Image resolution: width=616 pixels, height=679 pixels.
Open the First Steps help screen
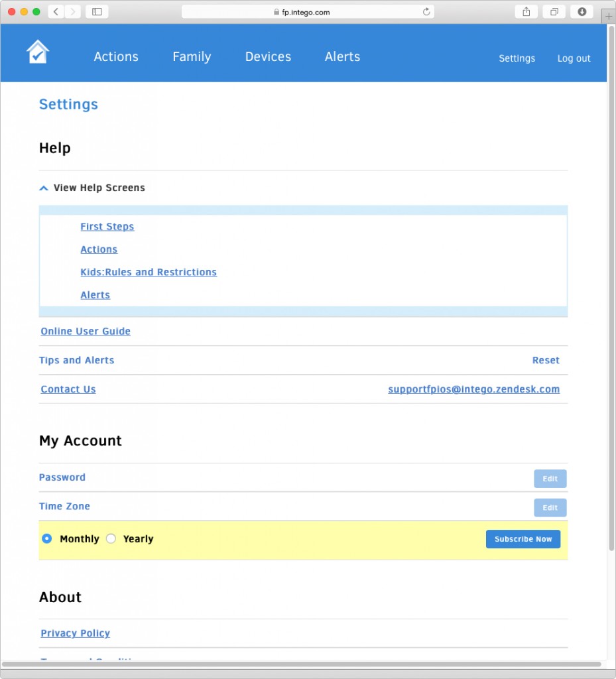pos(107,227)
